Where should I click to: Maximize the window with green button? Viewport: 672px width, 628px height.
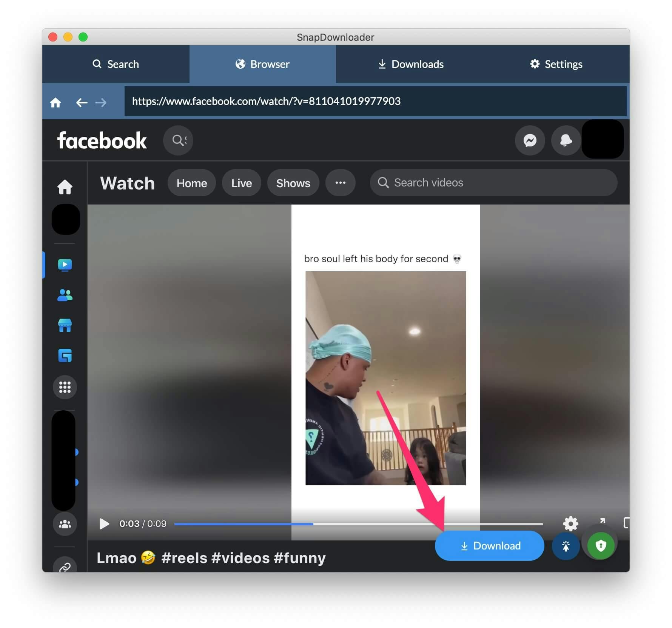83,37
